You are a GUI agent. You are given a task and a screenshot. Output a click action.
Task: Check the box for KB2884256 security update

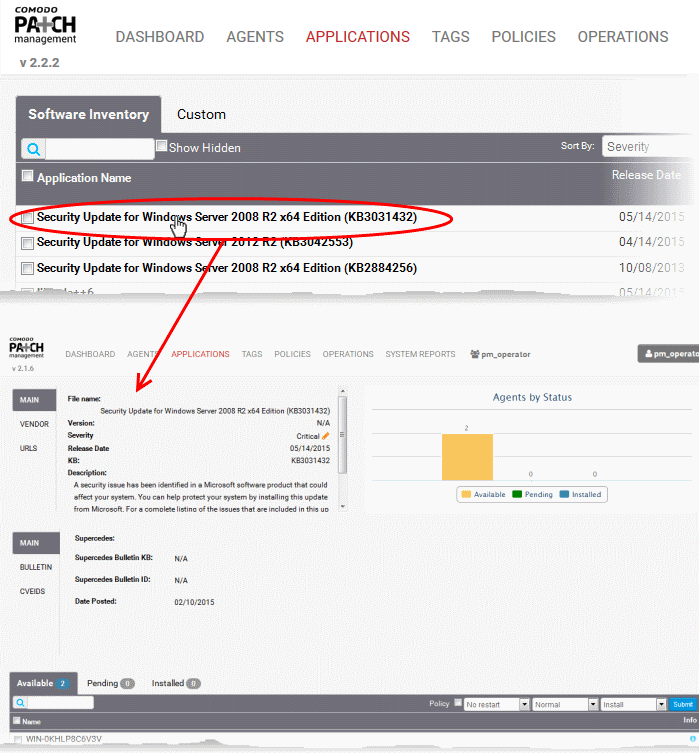[x=28, y=268]
